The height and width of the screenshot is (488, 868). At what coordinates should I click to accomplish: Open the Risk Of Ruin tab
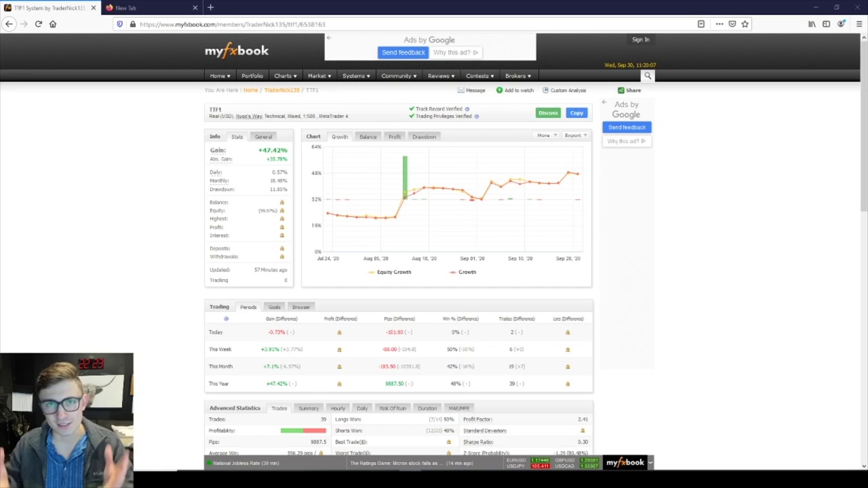tap(393, 408)
